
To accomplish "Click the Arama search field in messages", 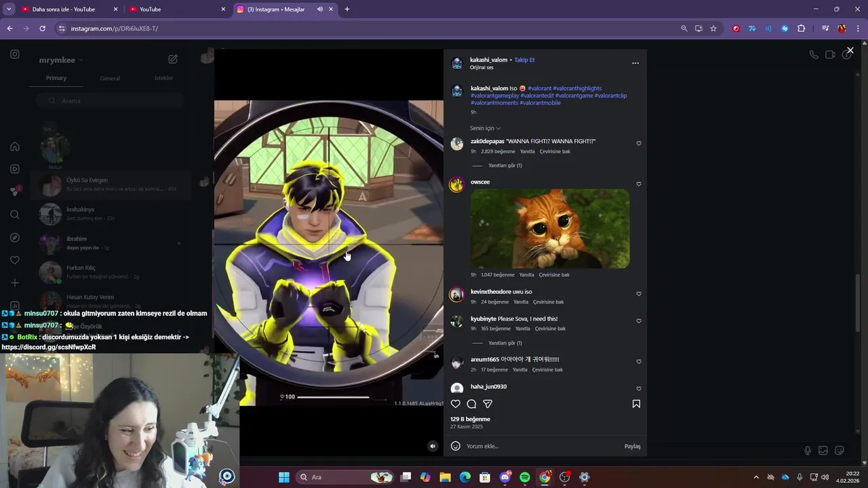I will tap(108, 100).
